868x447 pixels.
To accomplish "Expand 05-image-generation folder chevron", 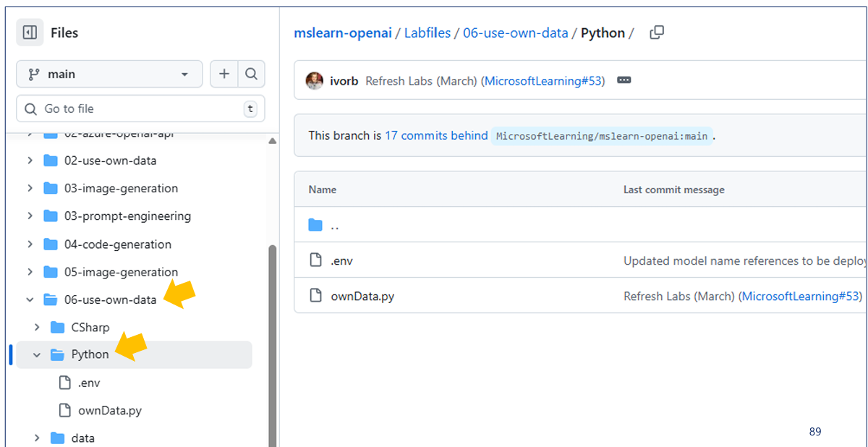I will (x=30, y=272).
